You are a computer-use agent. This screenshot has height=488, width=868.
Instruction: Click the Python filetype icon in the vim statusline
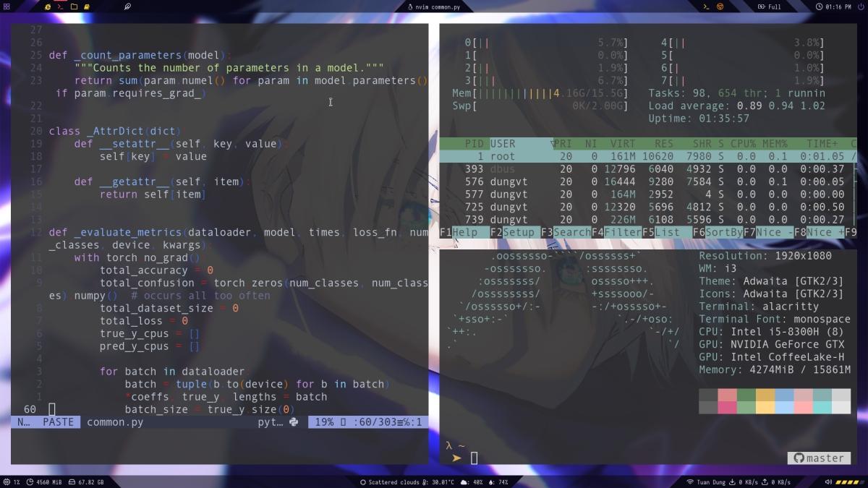[292, 421]
